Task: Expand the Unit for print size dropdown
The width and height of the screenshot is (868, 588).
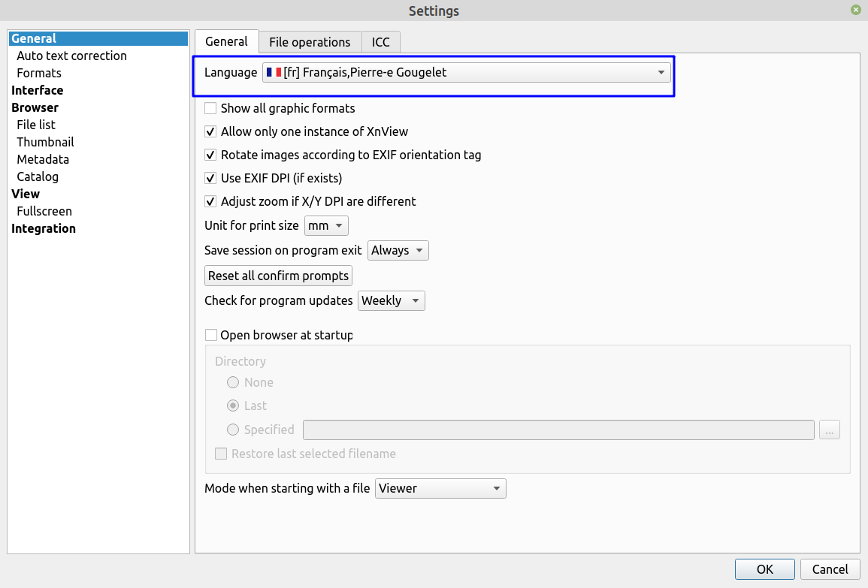Action: (326, 226)
